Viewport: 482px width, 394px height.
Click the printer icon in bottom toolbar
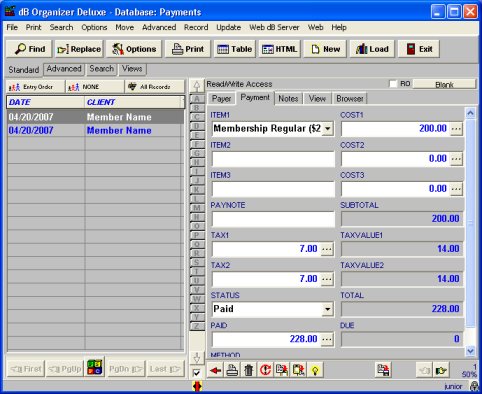coord(232,370)
